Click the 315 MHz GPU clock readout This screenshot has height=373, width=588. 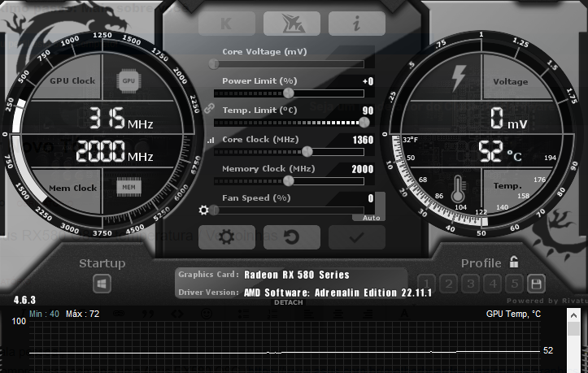(x=121, y=119)
